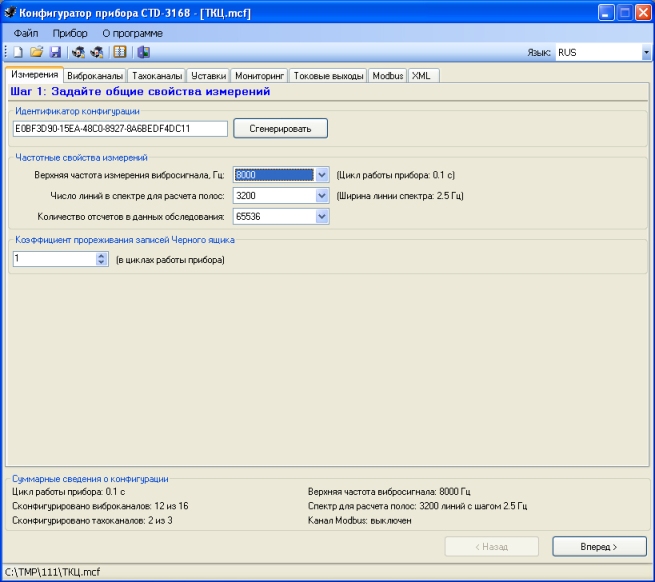Image resolution: width=655 pixels, height=582 pixels.
Task: Open the Прибор menu
Action: (70, 33)
